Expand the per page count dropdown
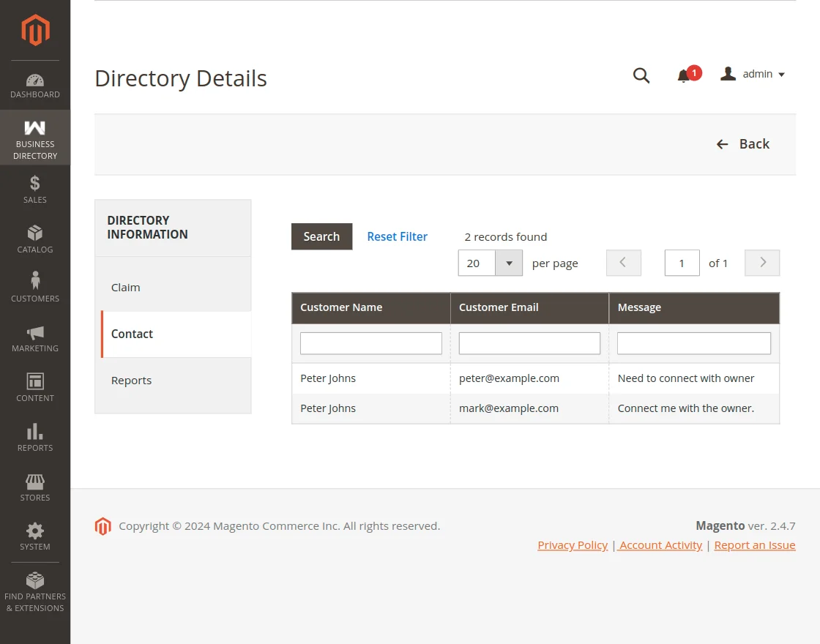 coord(509,263)
